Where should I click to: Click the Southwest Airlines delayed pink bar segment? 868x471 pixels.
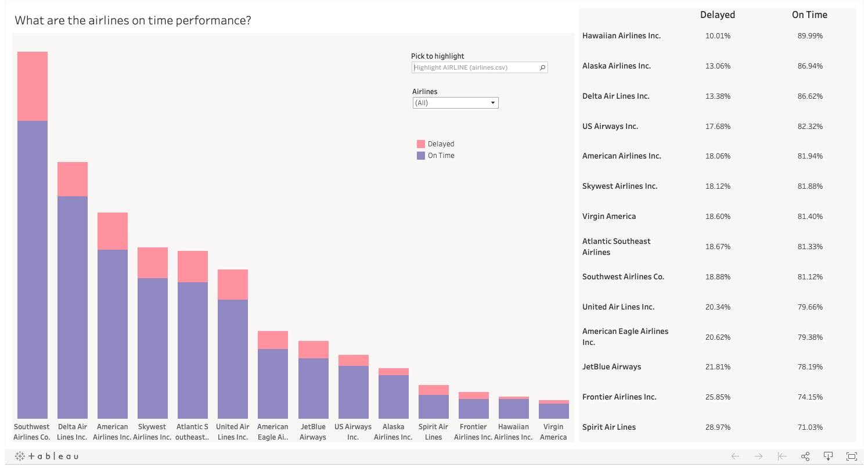click(33, 86)
